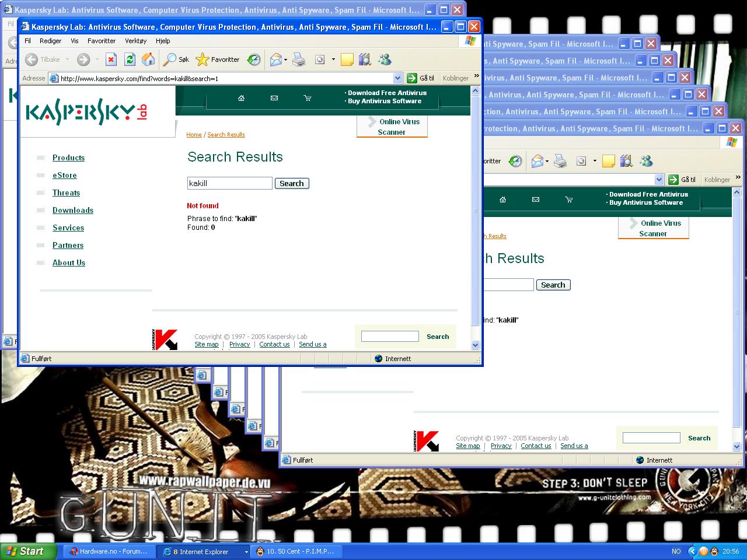
Task: Open the Forward button history dropdown arrow
Action: tap(97, 60)
